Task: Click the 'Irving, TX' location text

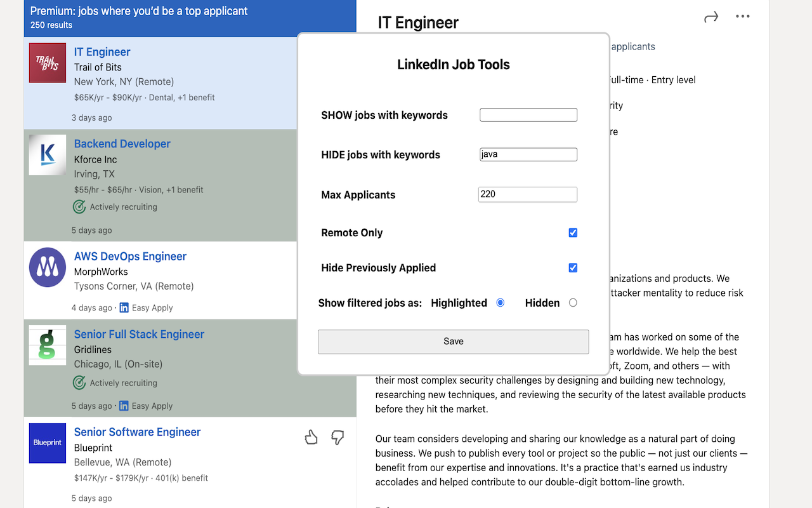Action: pyautogui.click(x=95, y=174)
